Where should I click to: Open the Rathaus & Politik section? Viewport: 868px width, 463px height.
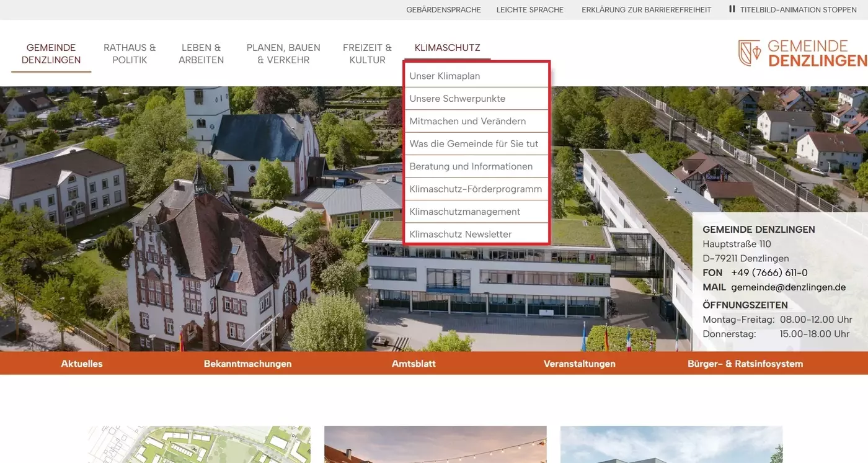[130, 53]
